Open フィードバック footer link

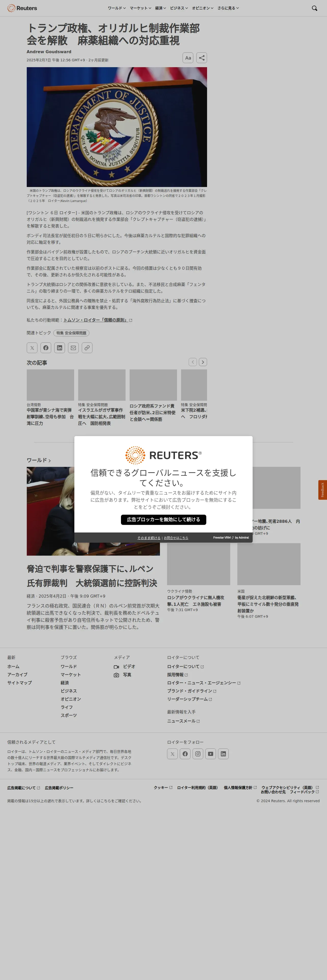coord(304,792)
